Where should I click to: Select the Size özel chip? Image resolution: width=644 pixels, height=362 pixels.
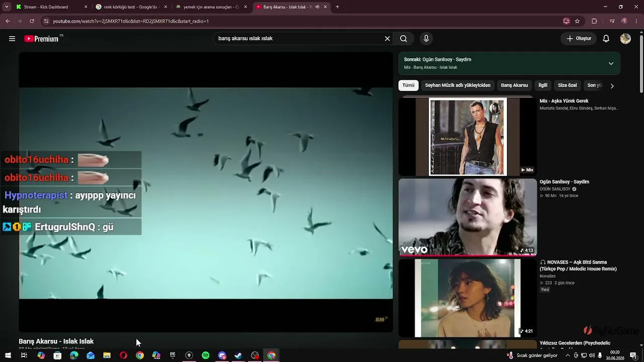click(568, 85)
